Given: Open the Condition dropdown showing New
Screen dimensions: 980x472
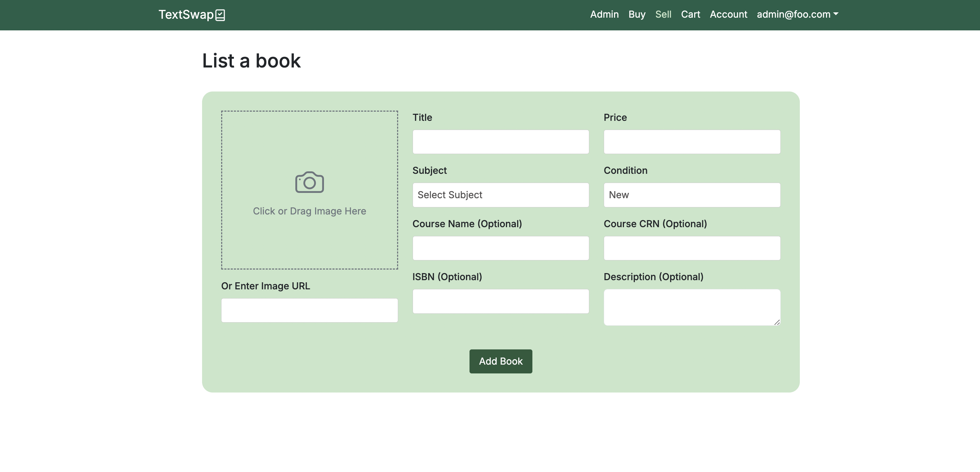Looking at the screenshot, I should pos(691,195).
